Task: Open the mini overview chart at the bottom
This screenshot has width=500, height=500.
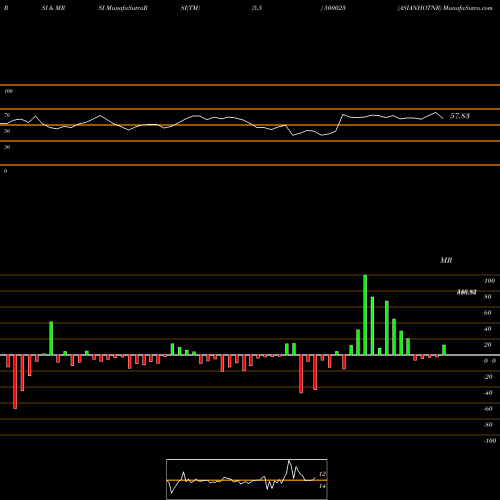Action: click(247, 479)
